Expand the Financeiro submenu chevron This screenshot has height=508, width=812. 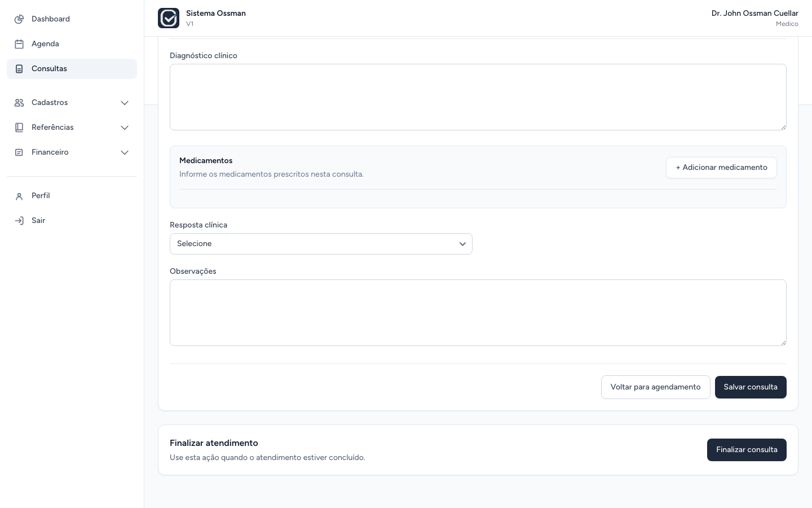coord(125,152)
